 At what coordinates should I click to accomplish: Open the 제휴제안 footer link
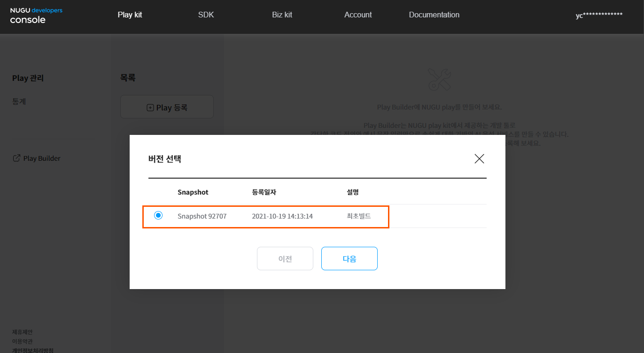click(22, 332)
